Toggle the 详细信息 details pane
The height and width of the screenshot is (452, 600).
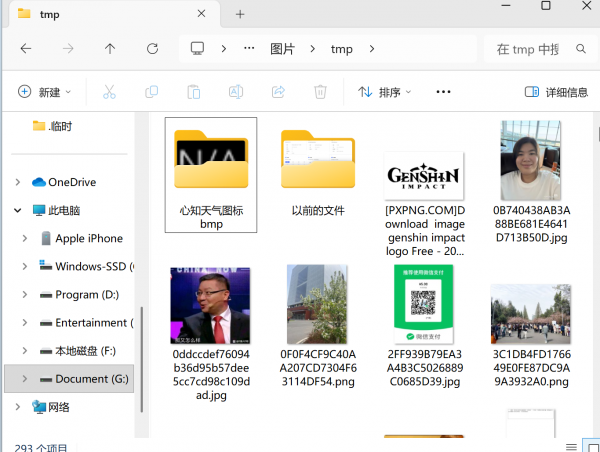556,92
